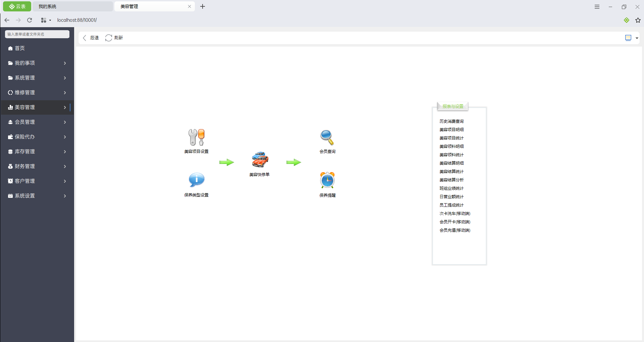Click the 刷新 refresh icon in toolbar
This screenshot has width=644, height=342.
tap(109, 38)
